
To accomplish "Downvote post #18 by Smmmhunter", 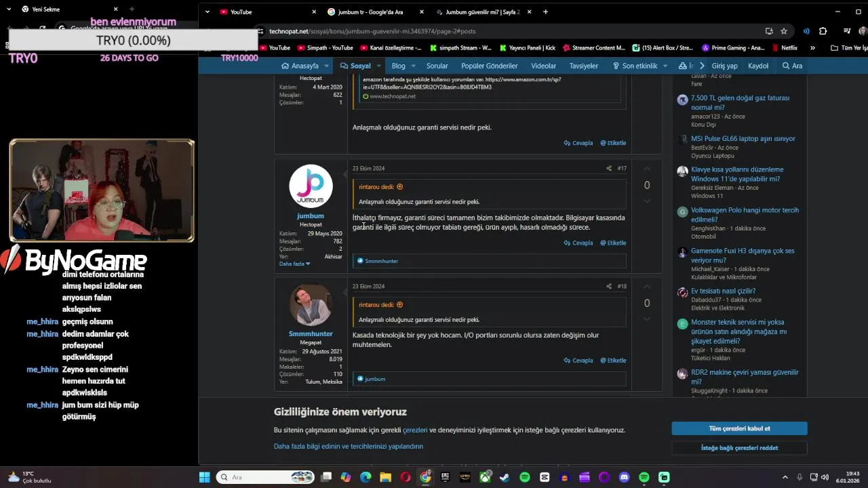I will (646, 319).
